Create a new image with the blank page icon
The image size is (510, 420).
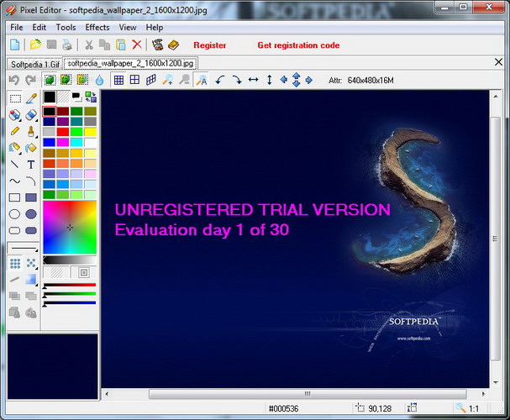click(x=14, y=45)
